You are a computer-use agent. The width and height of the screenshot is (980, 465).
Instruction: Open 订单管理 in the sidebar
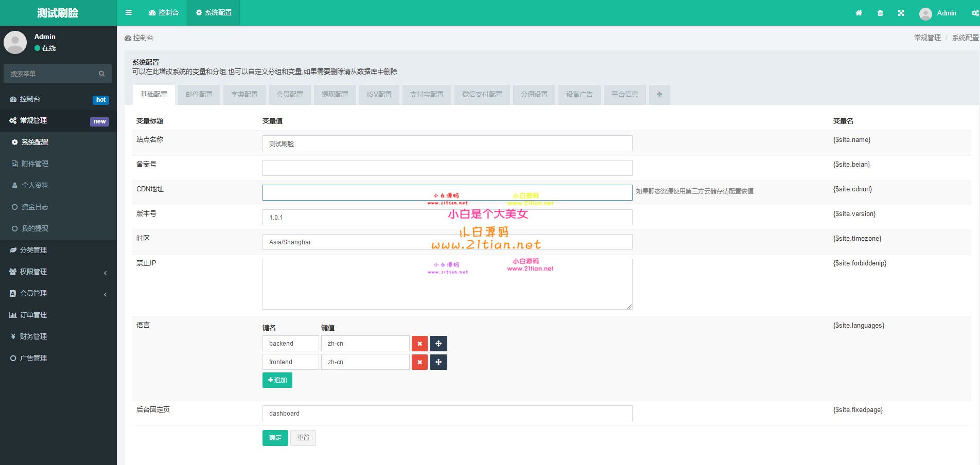(x=33, y=315)
